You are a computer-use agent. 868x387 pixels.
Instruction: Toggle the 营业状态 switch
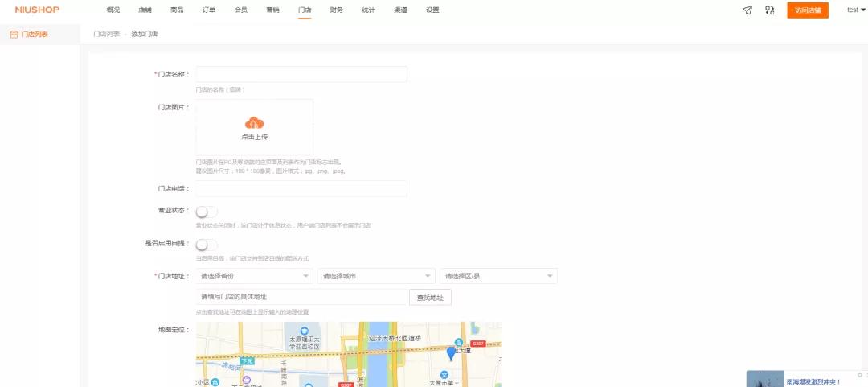click(x=207, y=212)
